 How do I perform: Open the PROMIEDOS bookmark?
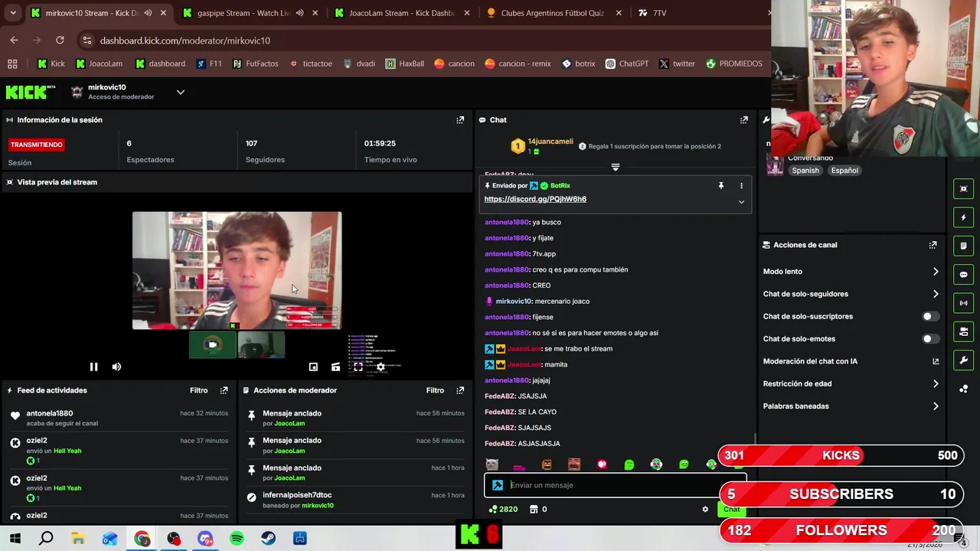[x=733, y=64]
